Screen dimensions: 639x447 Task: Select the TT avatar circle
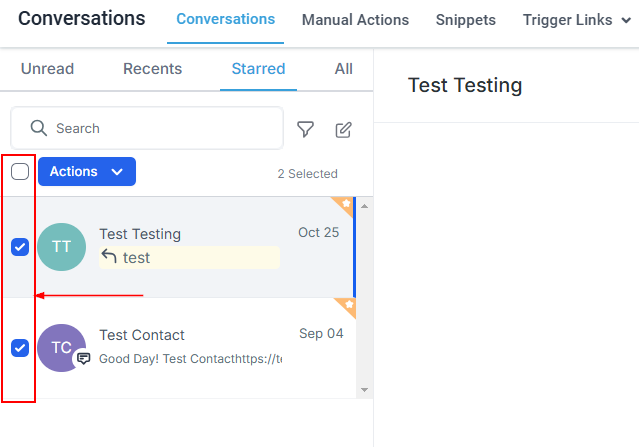(62, 247)
